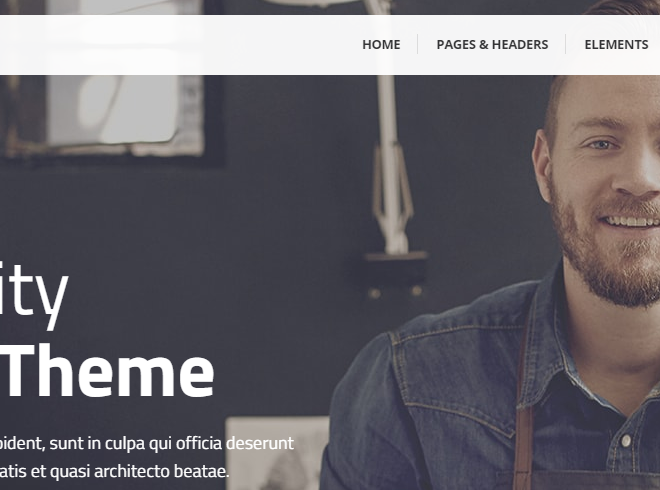Click the man's ear
The image size is (660, 490).
tap(543, 166)
